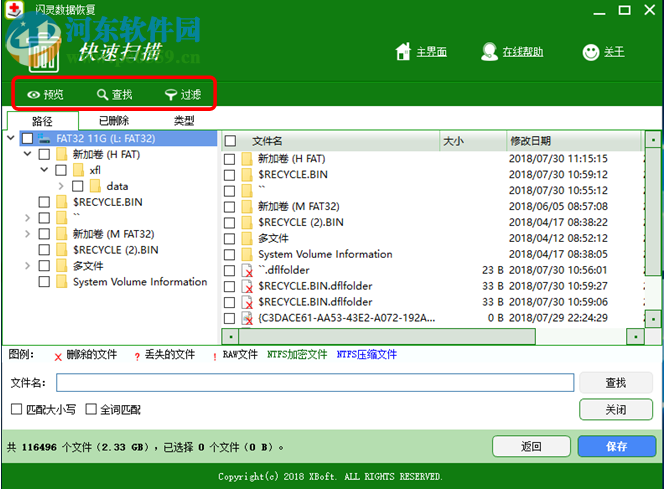Click the blue 保存 save button

617,447
